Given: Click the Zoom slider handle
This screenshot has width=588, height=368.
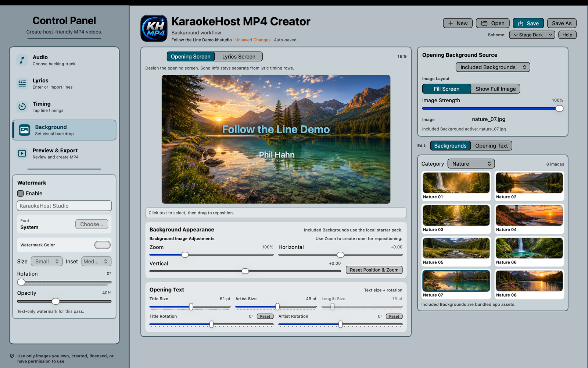Looking at the screenshot, I should [x=185, y=255].
